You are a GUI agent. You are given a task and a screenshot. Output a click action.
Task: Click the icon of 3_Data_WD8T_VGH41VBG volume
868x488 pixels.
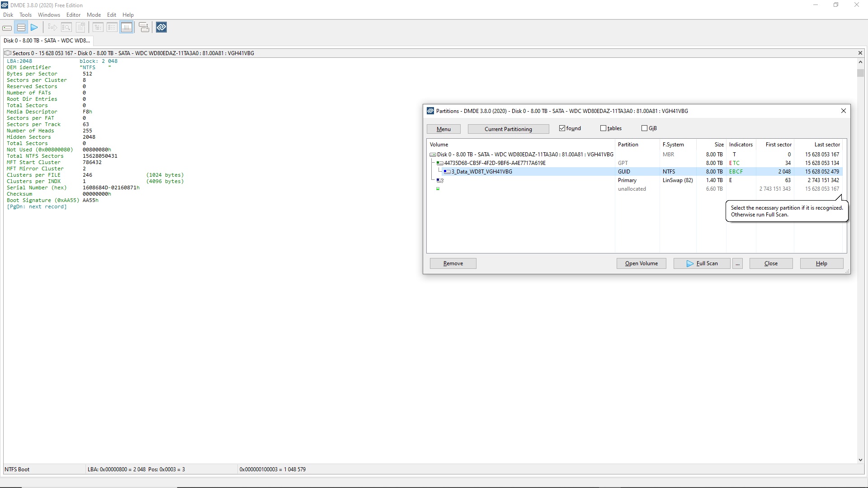[x=447, y=172]
